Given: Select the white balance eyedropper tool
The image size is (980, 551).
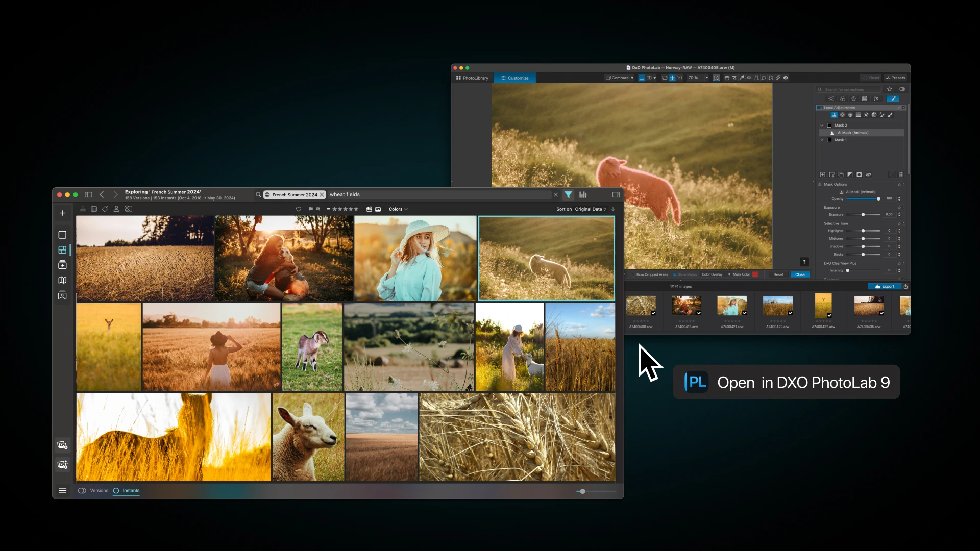Looking at the screenshot, I should tap(742, 78).
